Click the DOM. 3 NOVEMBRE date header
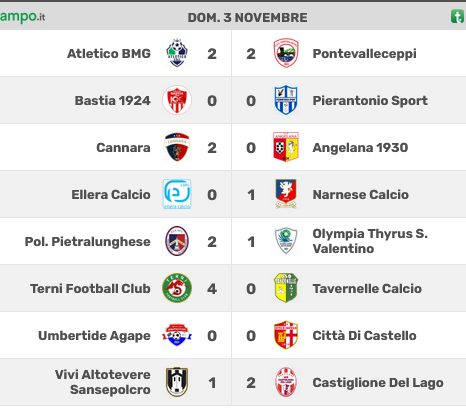The height and width of the screenshot is (414, 466). (247, 18)
